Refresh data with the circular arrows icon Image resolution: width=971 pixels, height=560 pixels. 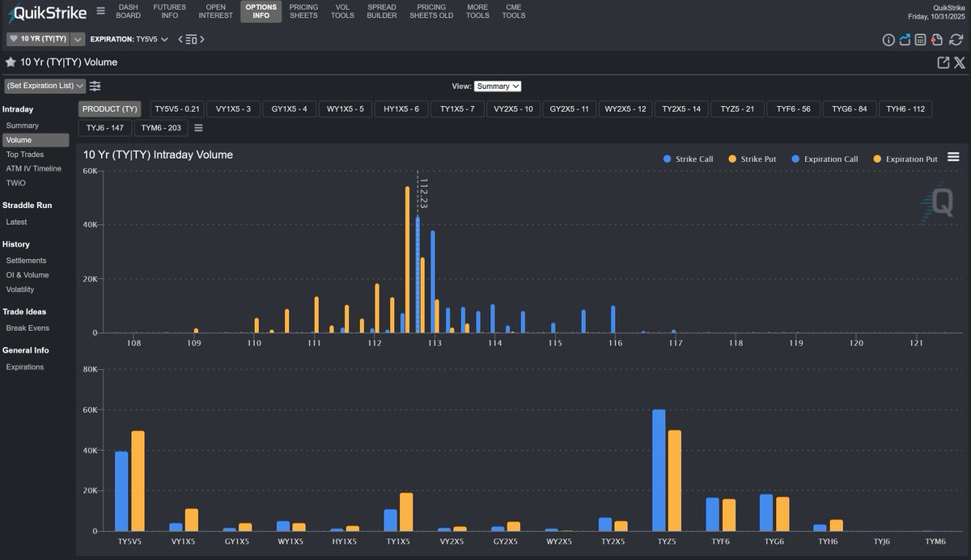[x=955, y=39]
